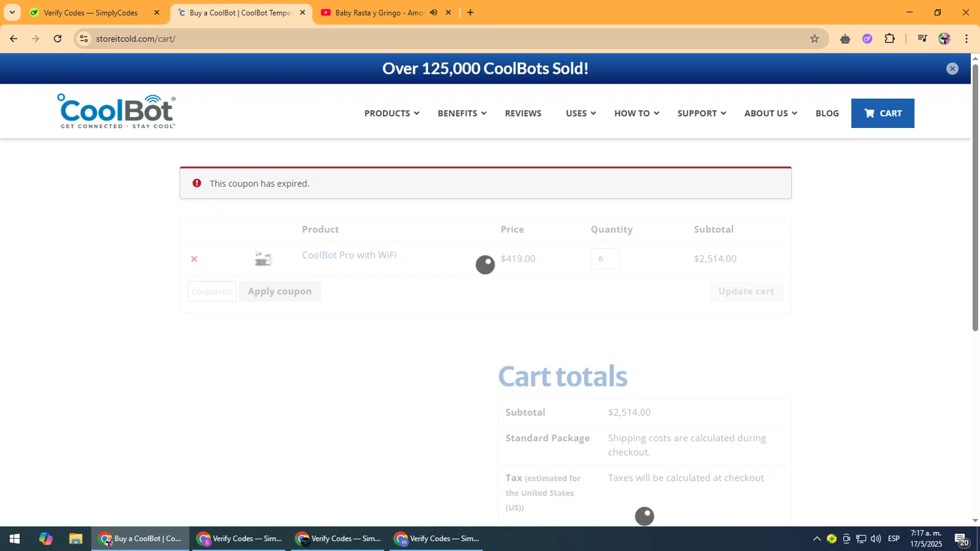
Task: Close the Verify Codes SimplyCodes tab
Action: tap(156, 12)
